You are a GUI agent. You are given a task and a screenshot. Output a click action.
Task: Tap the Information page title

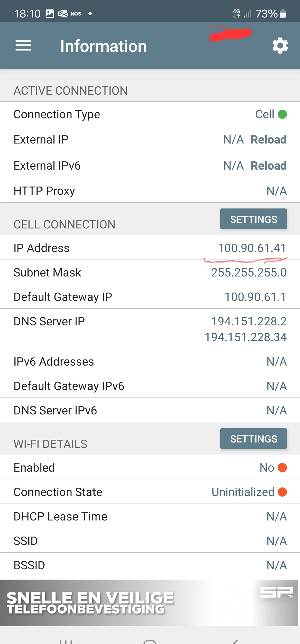(103, 46)
